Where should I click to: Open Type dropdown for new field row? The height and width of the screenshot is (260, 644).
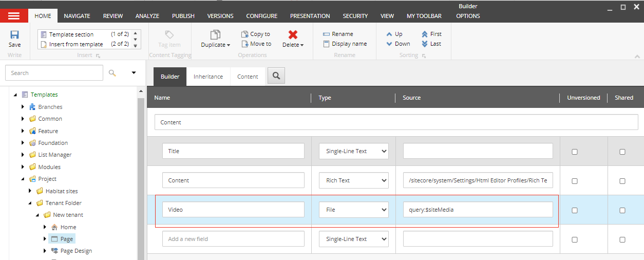pyautogui.click(x=354, y=239)
